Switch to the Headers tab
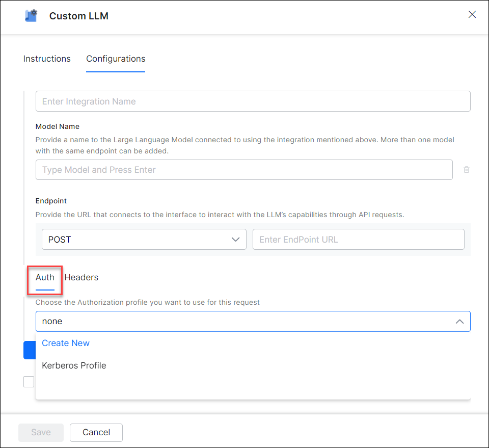Screen dimensions: 489x448 (81, 277)
